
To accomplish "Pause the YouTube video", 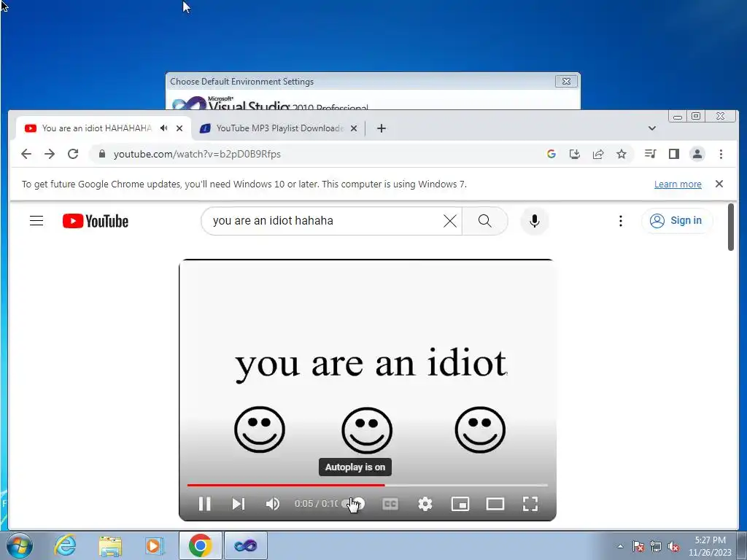I will (x=204, y=504).
